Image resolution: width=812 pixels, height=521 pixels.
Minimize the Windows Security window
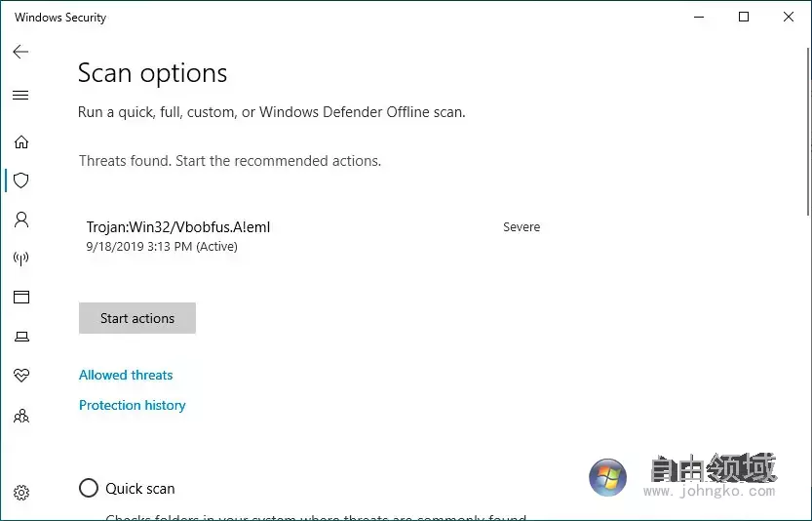click(x=699, y=18)
